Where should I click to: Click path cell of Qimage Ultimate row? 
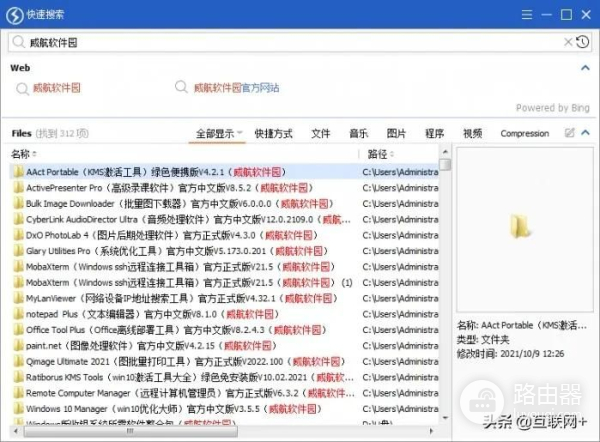click(x=400, y=361)
